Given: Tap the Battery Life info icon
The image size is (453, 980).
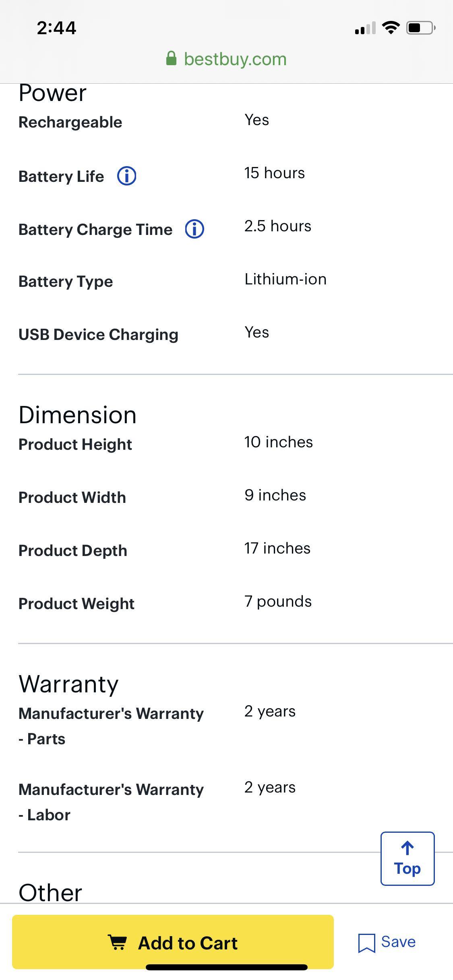Looking at the screenshot, I should click(x=126, y=176).
